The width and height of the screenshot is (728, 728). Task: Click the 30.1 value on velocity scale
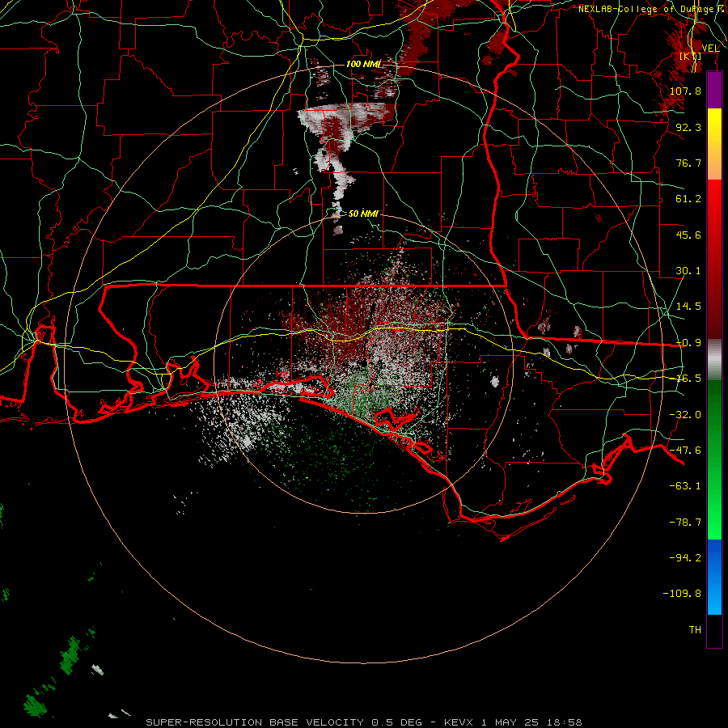(688, 271)
